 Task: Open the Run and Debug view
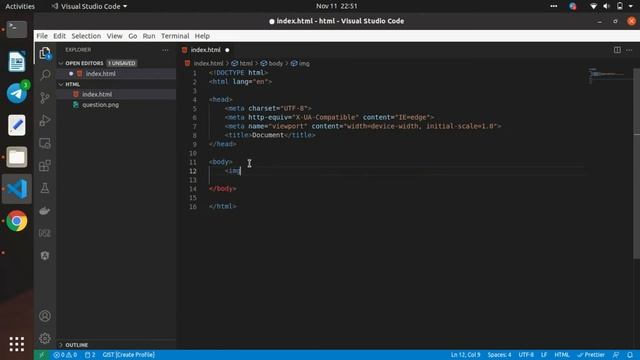pos(45,120)
